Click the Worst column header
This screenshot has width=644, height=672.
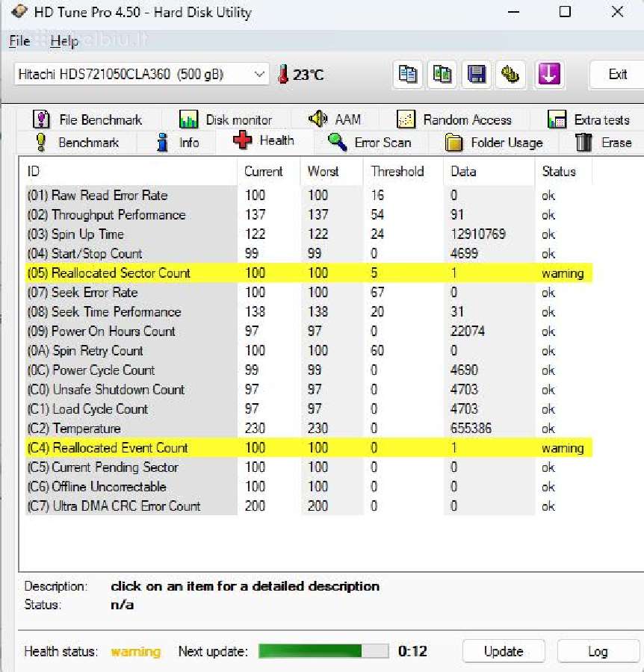coord(332,172)
